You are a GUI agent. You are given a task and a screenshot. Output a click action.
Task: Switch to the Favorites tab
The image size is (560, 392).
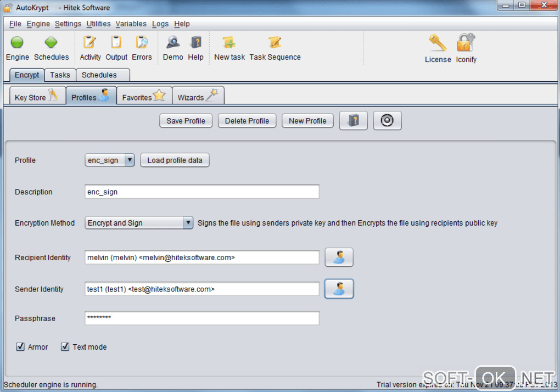click(x=144, y=96)
